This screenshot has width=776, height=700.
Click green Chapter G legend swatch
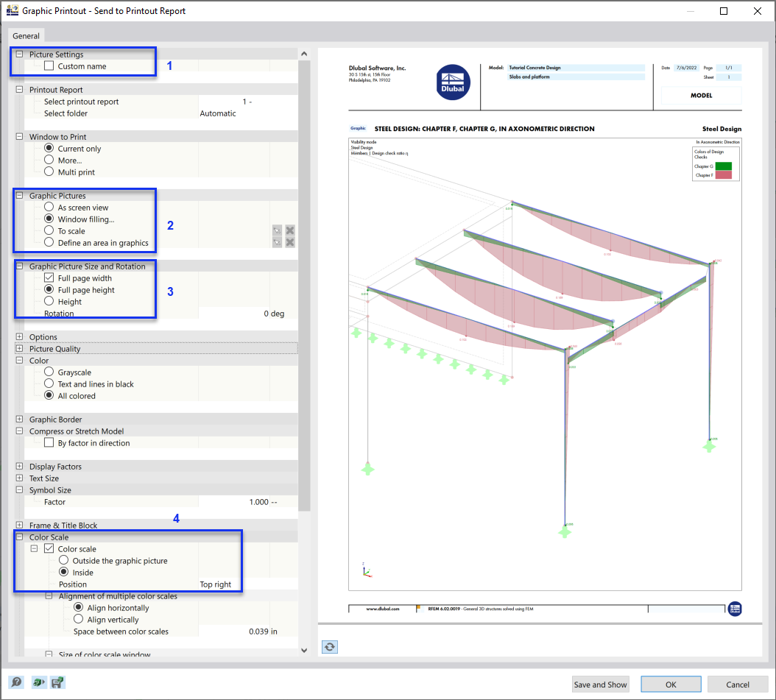724,166
